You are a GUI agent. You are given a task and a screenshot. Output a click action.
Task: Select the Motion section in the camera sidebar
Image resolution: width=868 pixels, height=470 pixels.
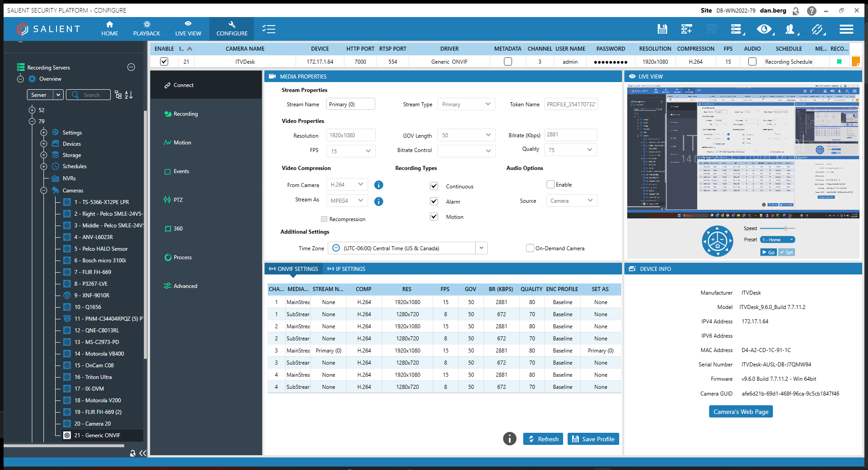(182, 142)
